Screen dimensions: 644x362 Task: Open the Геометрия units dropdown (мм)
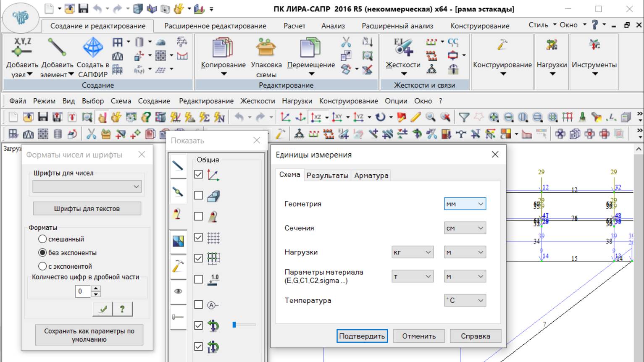(465, 204)
